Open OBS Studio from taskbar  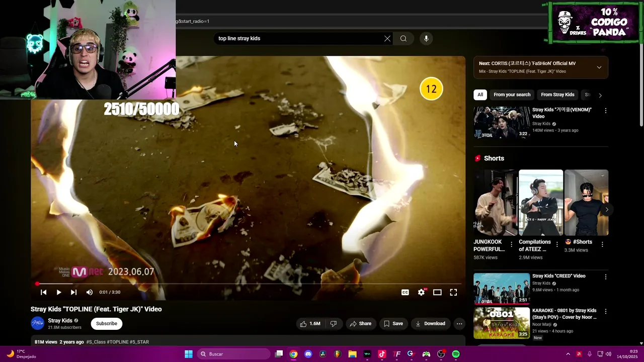[441, 354]
